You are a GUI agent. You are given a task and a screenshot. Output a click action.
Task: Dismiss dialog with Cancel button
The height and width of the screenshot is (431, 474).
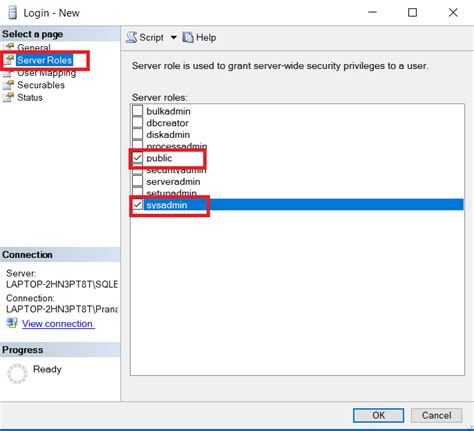(436, 415)
